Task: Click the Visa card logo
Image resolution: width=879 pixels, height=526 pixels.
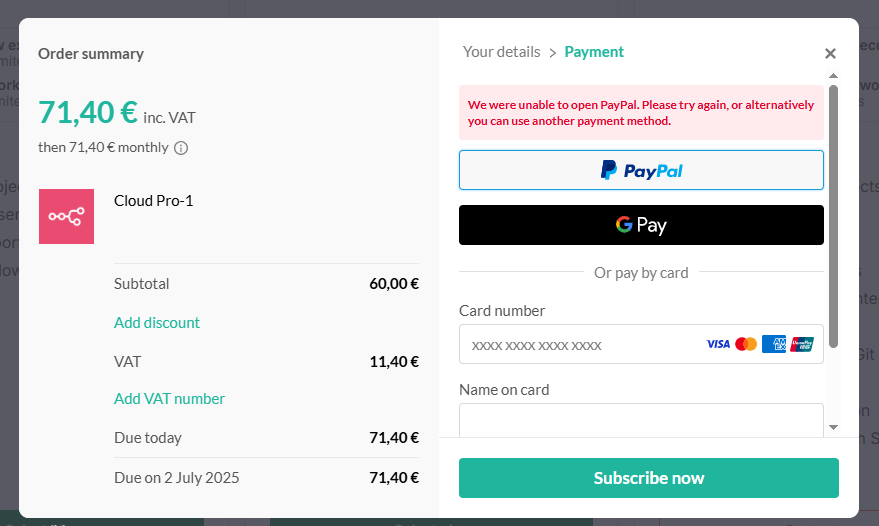Action: [718, 344]
